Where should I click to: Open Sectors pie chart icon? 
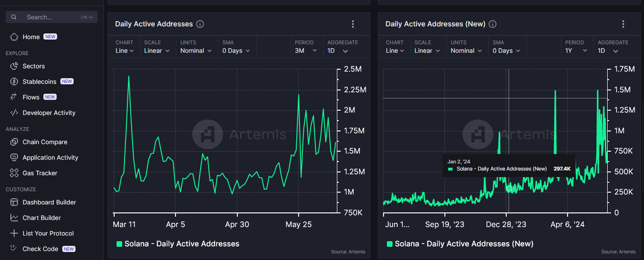click(14, 66)
